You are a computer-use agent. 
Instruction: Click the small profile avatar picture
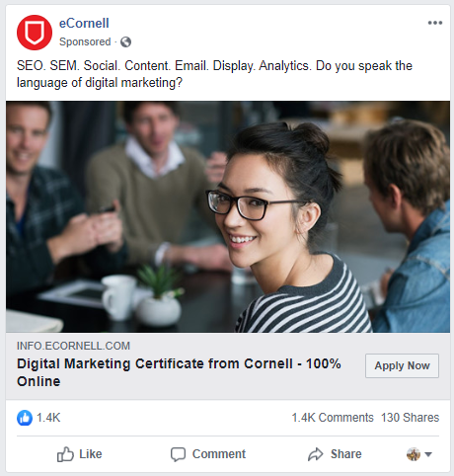coord(414,454)
